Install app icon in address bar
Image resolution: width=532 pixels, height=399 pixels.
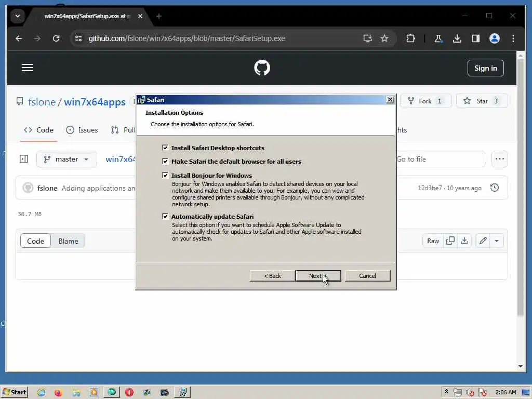click(x=367, y=38)
